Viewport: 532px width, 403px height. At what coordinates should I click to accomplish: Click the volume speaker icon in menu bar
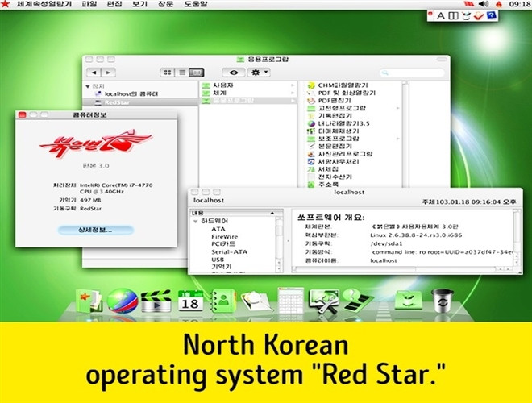pos(468,5)
